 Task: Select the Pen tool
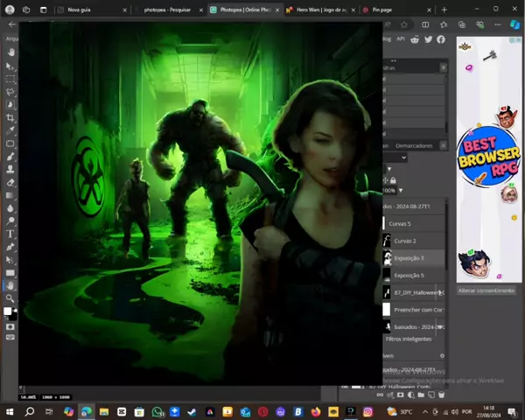tap(10, 247)
